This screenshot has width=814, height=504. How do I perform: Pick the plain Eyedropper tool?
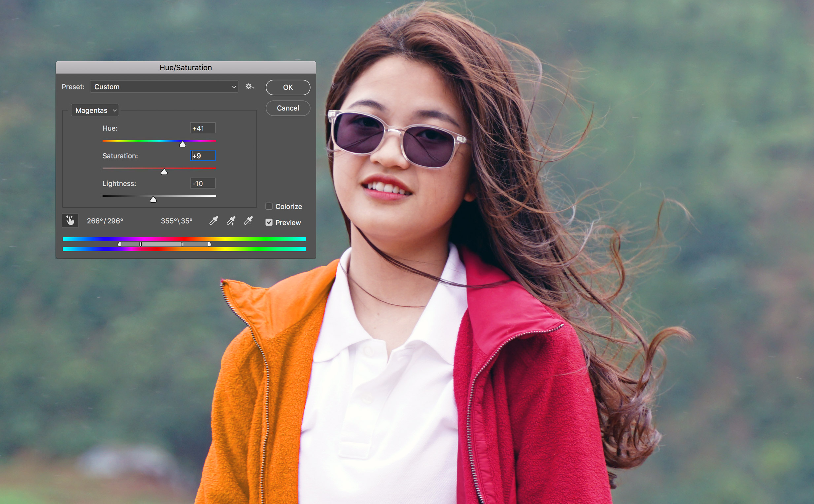tap(214, 220)
